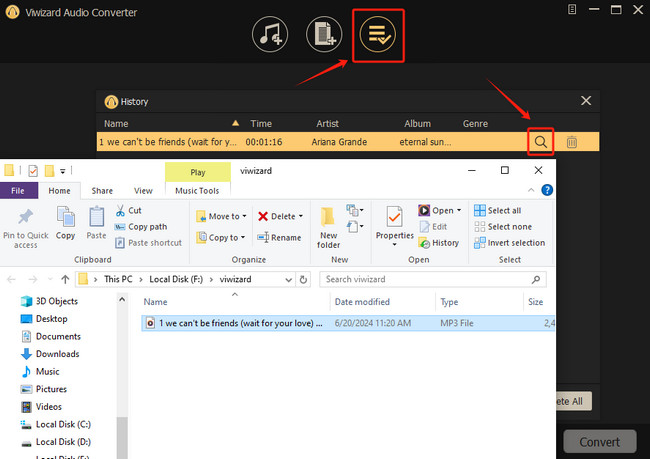Click Select none in the ribbon
This screenshot has width=650, height=459.
tap(503, 227)
